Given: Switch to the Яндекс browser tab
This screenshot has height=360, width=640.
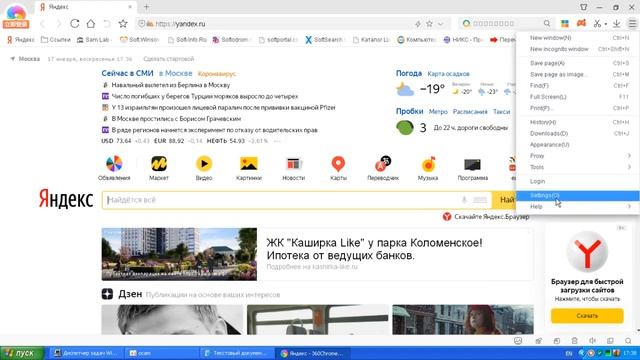Looking at the screenshot, I should click(x=86, y=7).
